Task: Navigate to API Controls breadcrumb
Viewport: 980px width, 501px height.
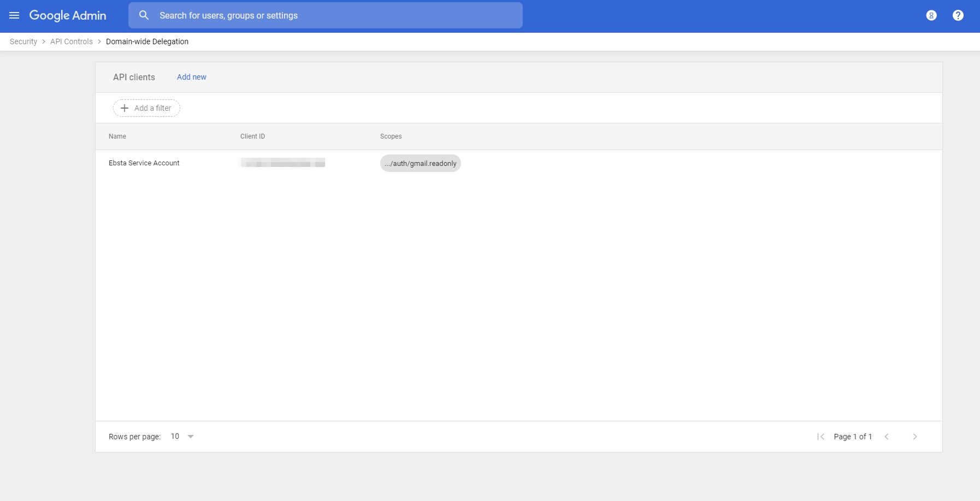Action: click(72, 41)
